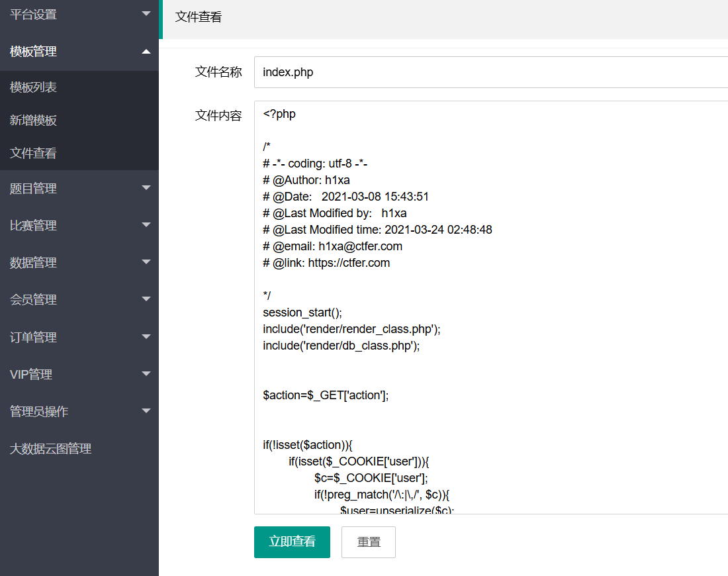Select 模板列表 in the sidebar
The width and height of the screenshot is (728, 576).
(33, 87)
